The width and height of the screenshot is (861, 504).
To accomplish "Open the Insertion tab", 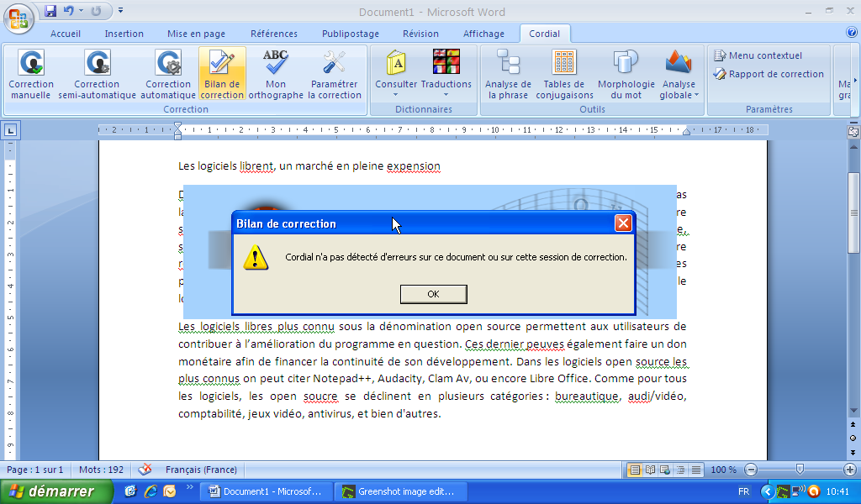I will pyautogui.click(x=124, y=34).
